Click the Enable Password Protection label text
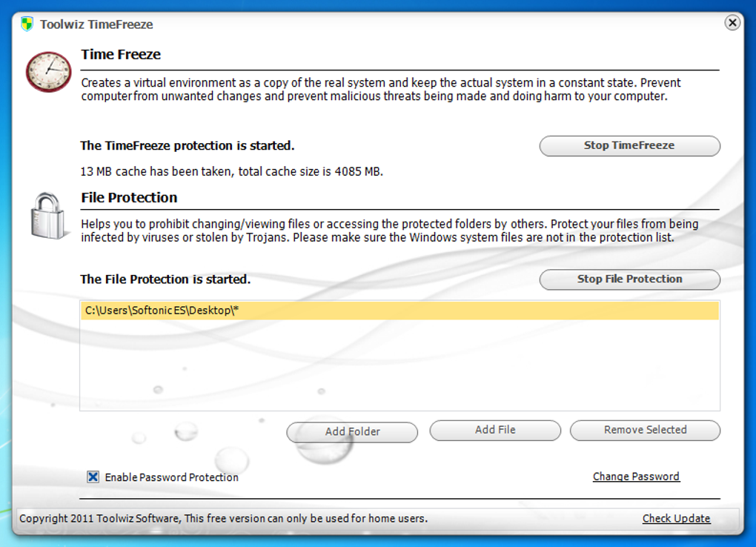The image size is (756, 547). (172, 477)
